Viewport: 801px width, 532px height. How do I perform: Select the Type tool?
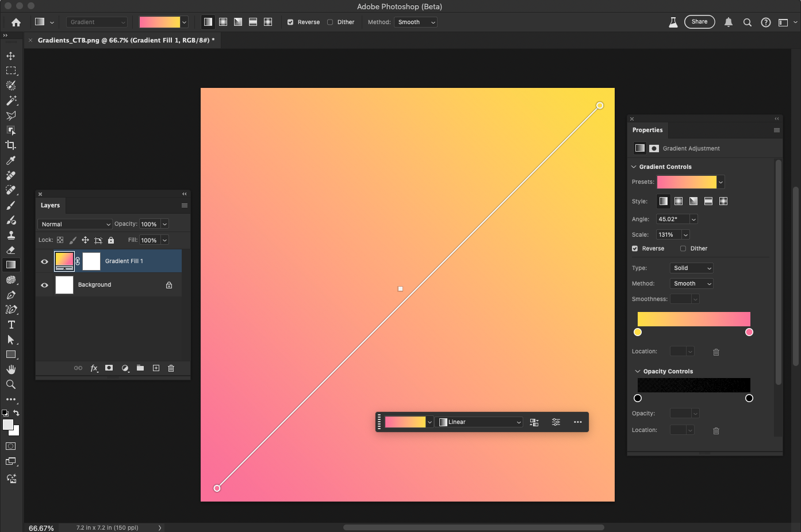point(10,325)
